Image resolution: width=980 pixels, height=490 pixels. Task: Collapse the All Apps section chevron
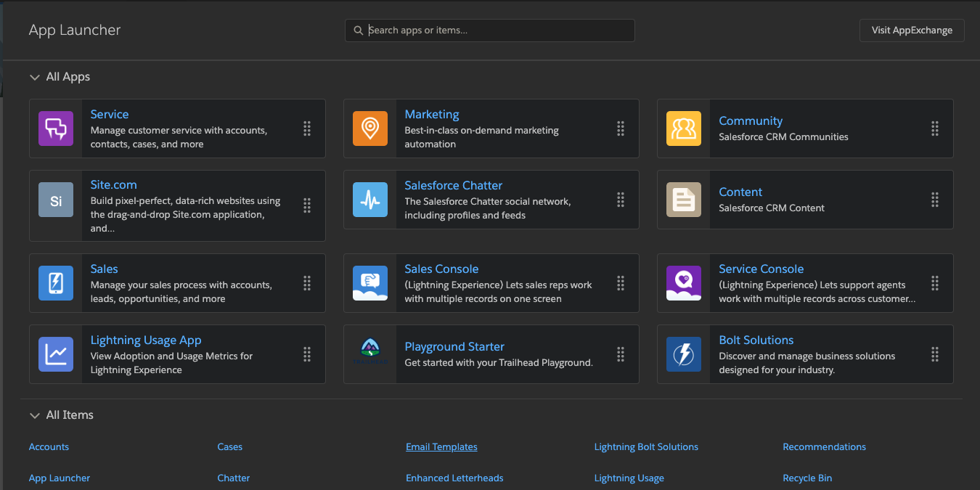pos(34,77)
